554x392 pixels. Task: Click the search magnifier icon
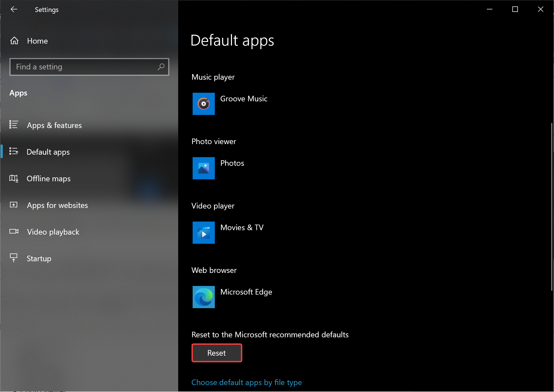161,67
